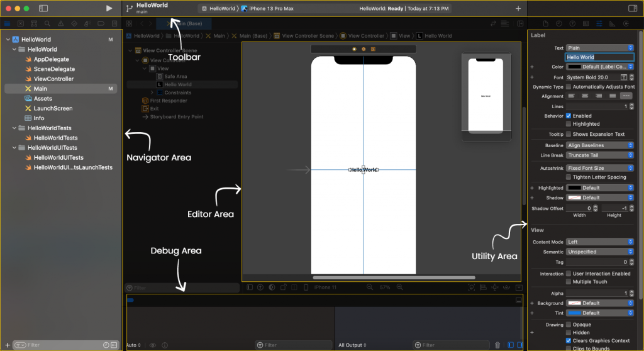Show the size inspector ruler icon
The width and height of the screenshot is (644, 351).
click(613, 23)
